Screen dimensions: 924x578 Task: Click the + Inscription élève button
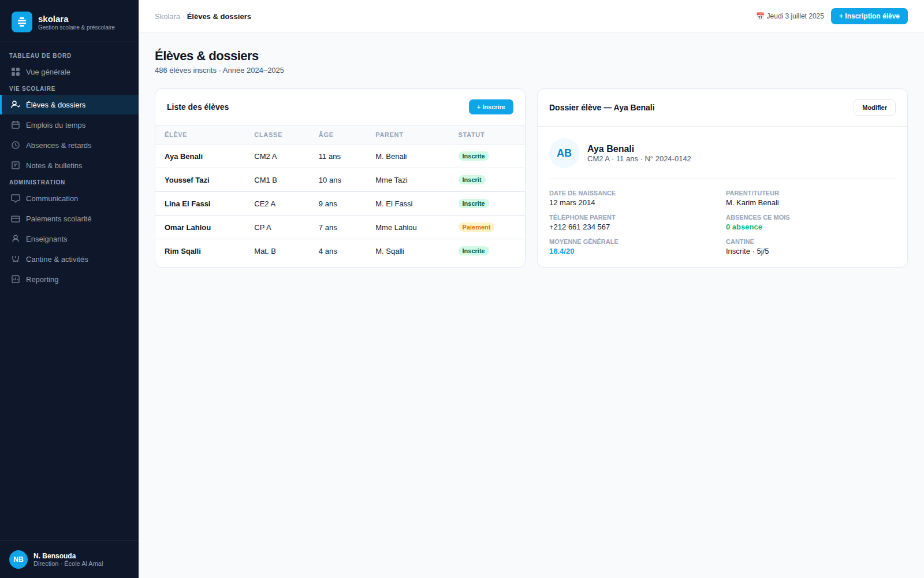tap(869, 16)
